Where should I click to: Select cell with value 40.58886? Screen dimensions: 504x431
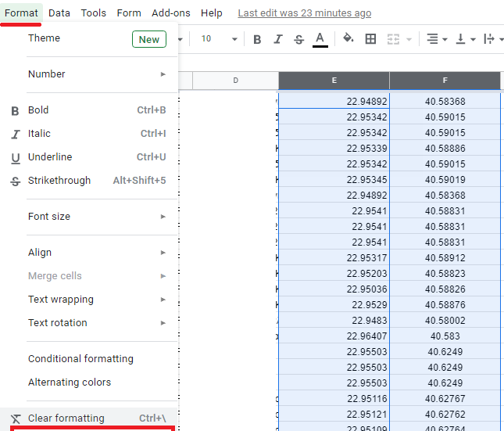(445, 149)
